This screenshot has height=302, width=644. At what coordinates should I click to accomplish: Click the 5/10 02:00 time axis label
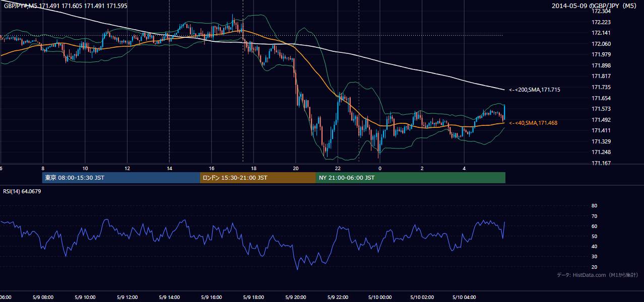point(422,297)
